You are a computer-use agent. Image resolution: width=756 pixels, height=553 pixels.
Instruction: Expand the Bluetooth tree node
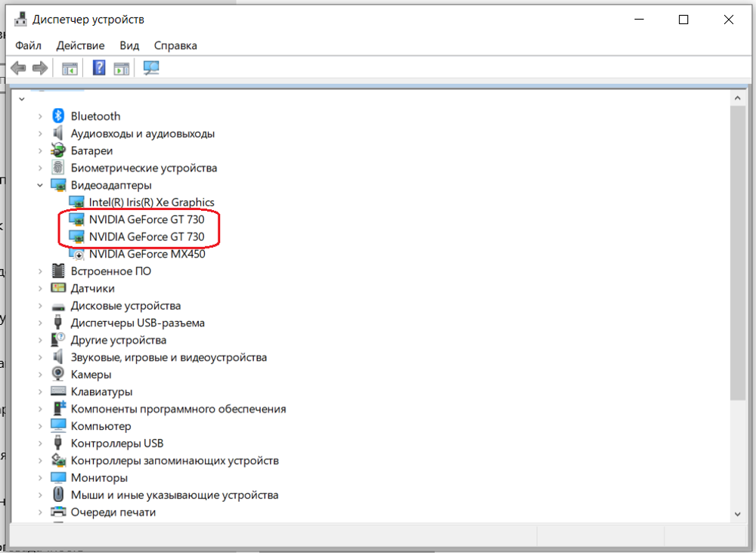click(x=41, y=116)
